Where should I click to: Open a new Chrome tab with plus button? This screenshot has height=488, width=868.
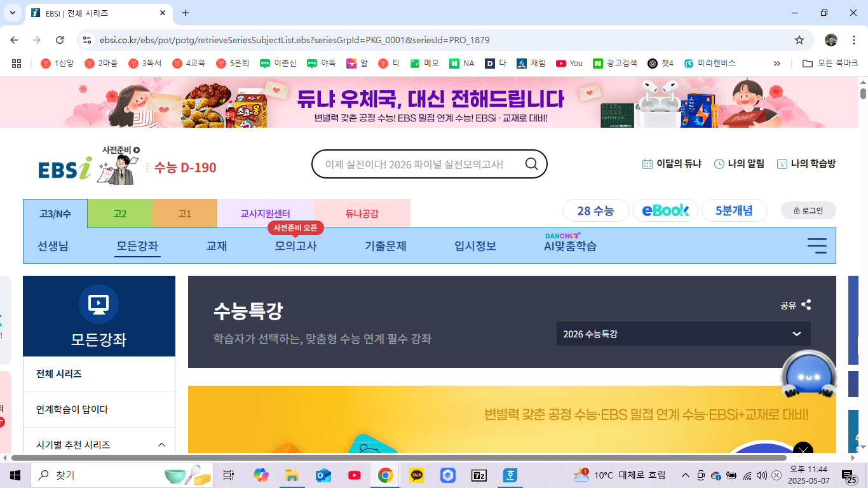(186, 13)
